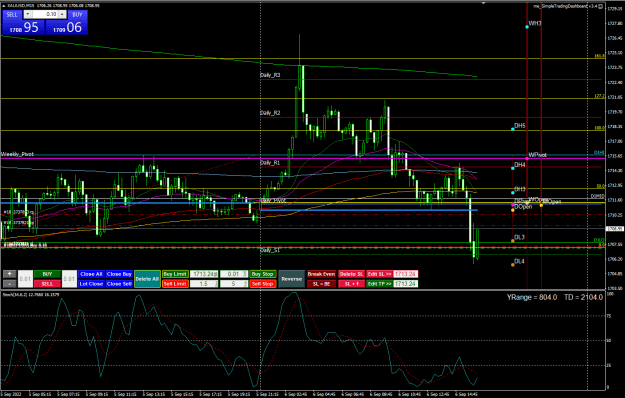Click the 1.5 value field beside Sell Limit
The image size is (625, 398).
point(204,284)
